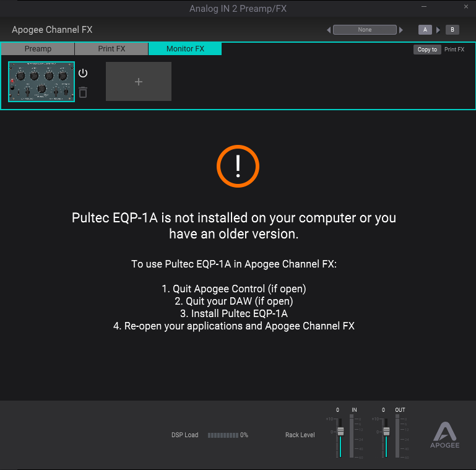Delete the plugin with the trash icon
Screen dimensions: 476x470
83,92
